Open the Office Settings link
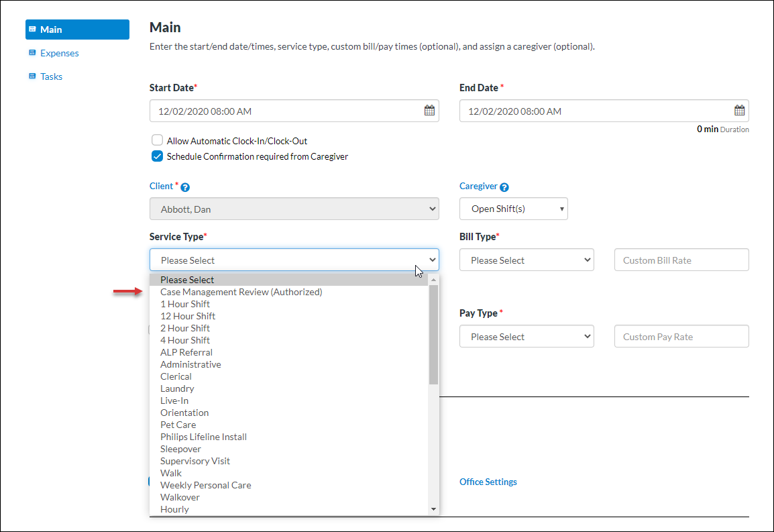Screen dimensions: 774x532 (488, 482)
